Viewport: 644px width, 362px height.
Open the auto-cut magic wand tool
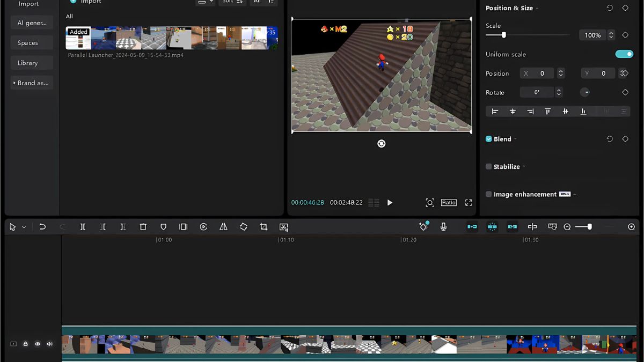[x=423, y=226]
